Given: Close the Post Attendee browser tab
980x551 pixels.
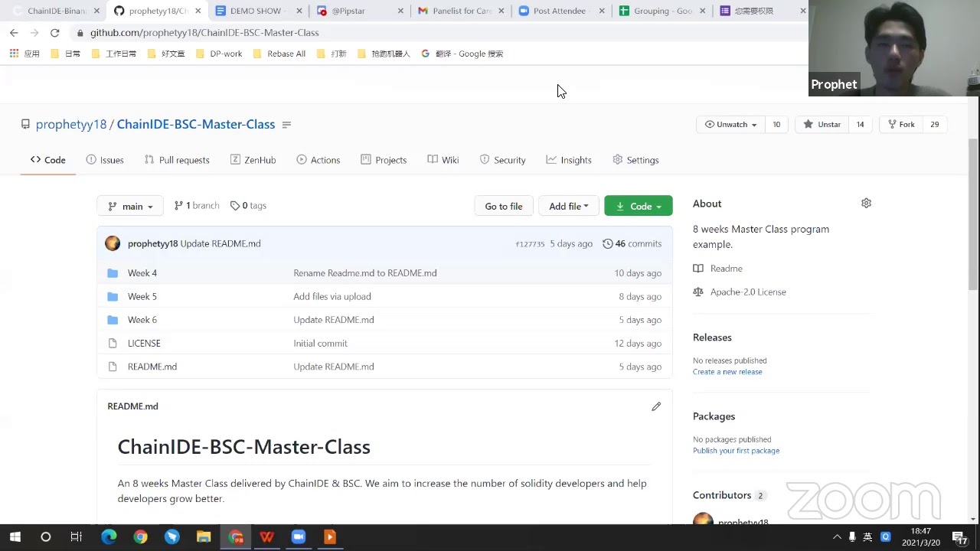Looking at the screenshot, I should click(x=602, y=11).
